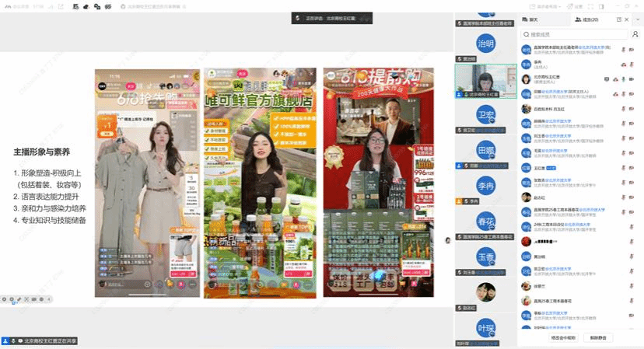Click the invite member icon beside search
Viewport: 644px width, 349px height.
(635, 34)
